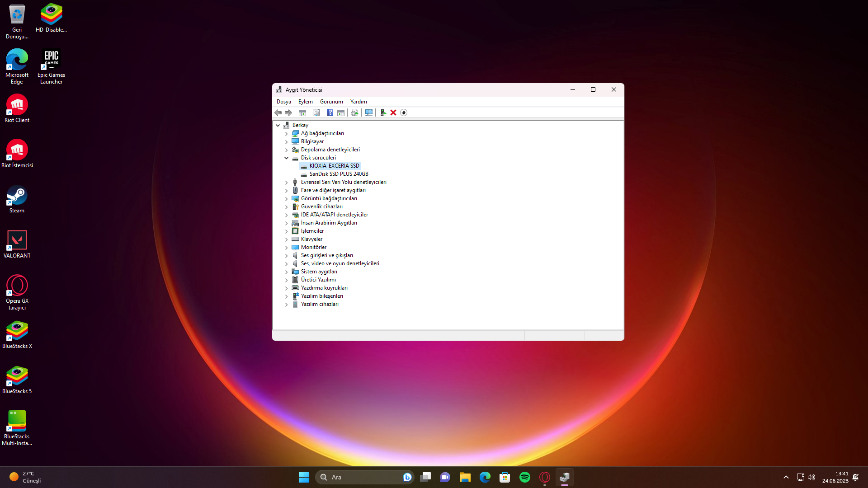Click the Properties toolbar icon
This screenshot has width=868, height=488.
316,113
